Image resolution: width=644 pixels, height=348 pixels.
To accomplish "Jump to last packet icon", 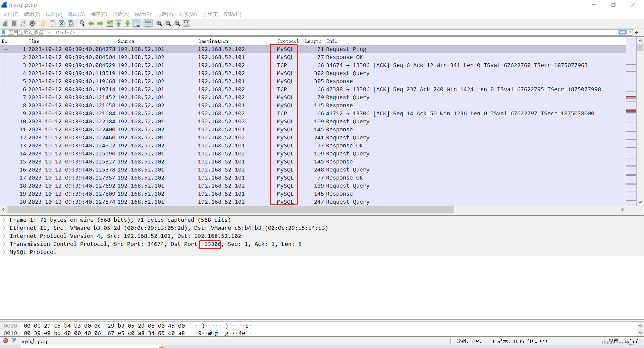I will tap(127, 23).
